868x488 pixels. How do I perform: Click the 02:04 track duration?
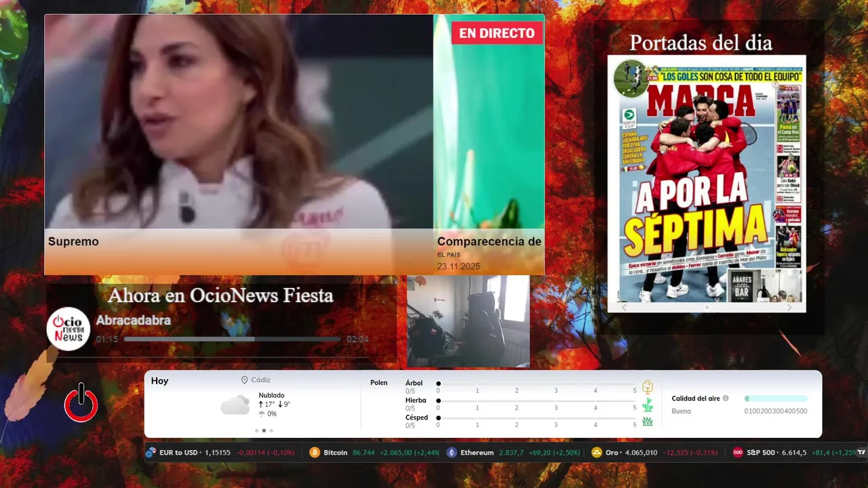(357, 339)
